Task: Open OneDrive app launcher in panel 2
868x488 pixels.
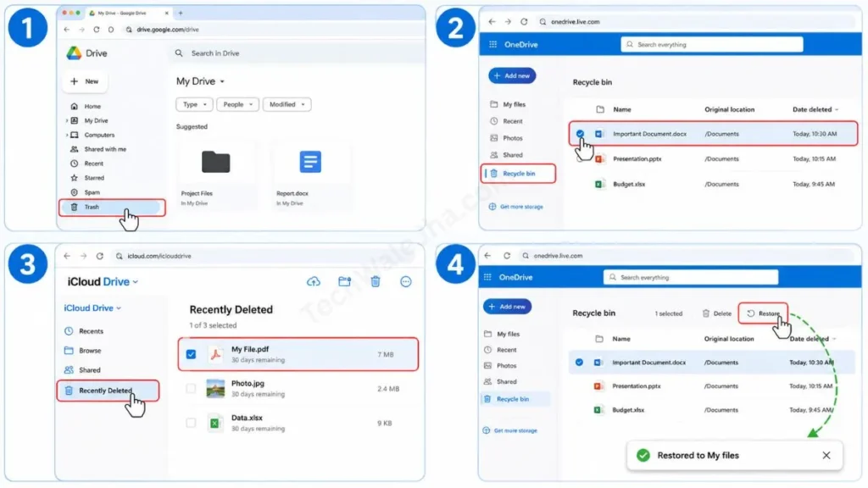Action: pos(492,44)
